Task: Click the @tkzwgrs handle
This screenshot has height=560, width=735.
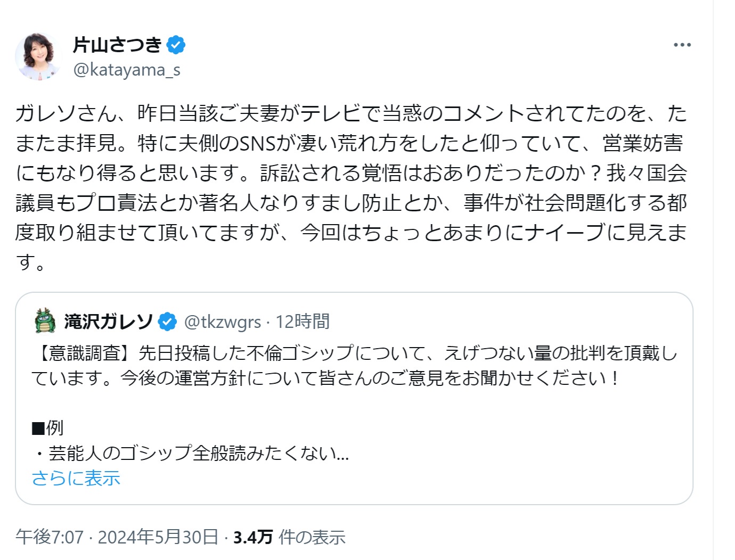Action: coord(223,322)
